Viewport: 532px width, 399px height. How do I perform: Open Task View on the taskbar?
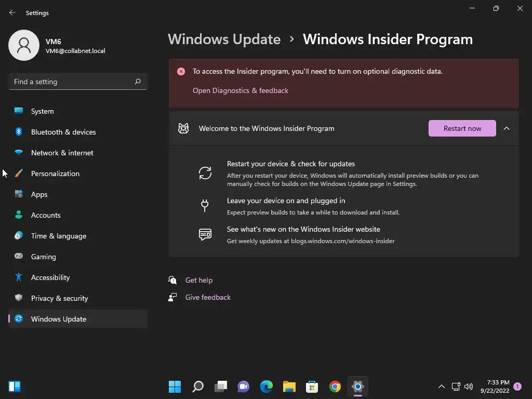tap(221, 387)
